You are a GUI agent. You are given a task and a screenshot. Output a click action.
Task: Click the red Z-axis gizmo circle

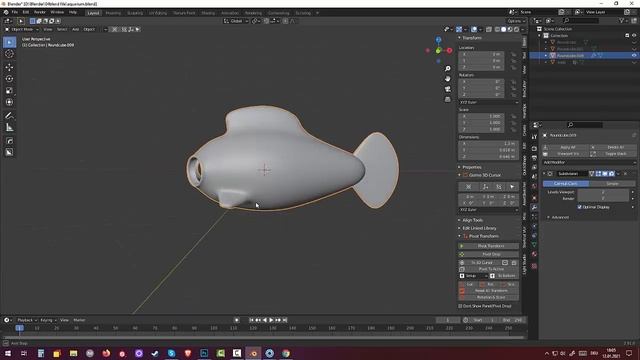tap(449, 51)
